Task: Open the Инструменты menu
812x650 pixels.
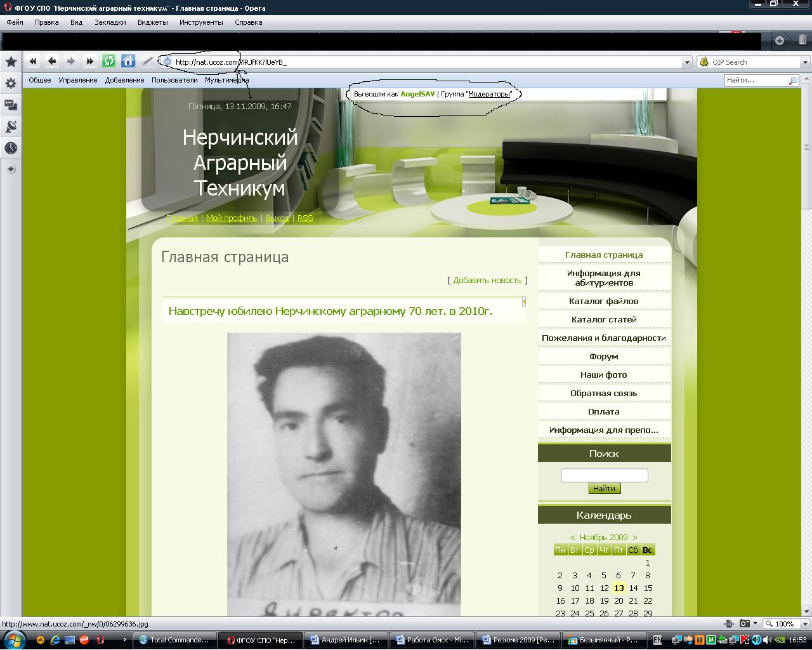Action: (x=201, y=22)
